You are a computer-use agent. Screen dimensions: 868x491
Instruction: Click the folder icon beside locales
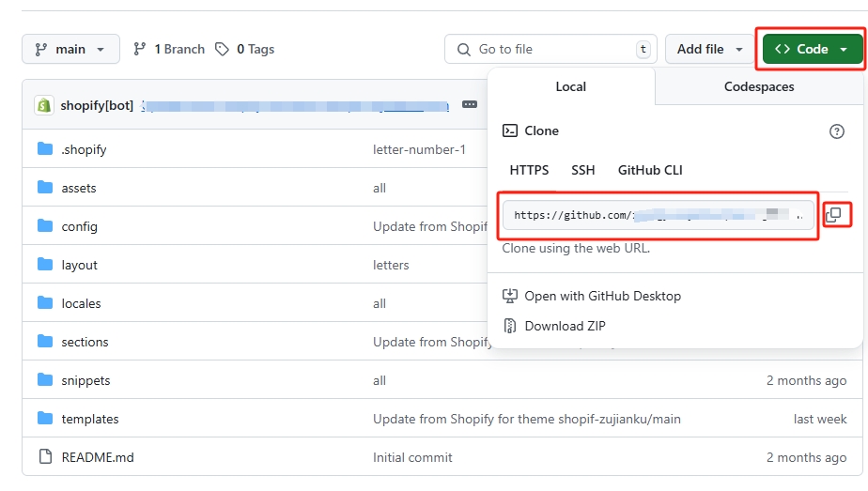(x=45, y=302)
